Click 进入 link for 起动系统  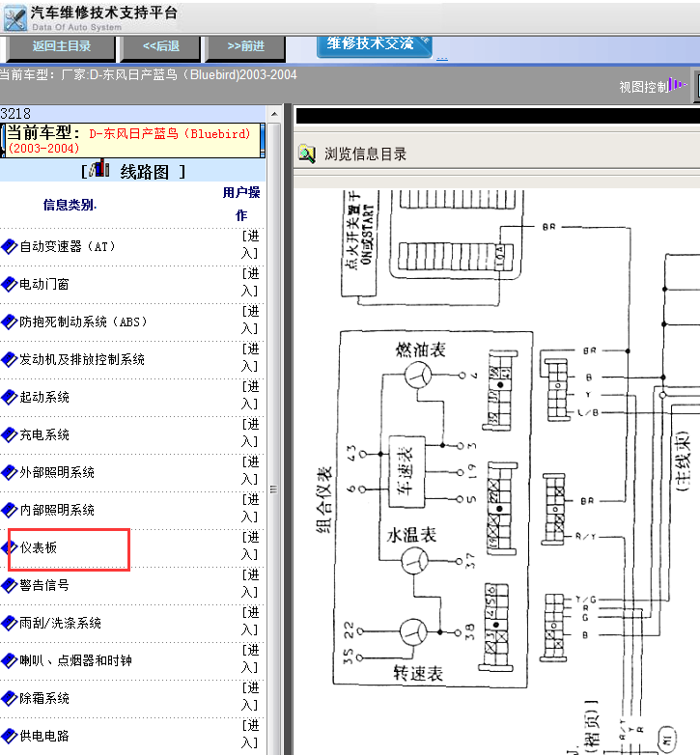(x=250, y=395)
